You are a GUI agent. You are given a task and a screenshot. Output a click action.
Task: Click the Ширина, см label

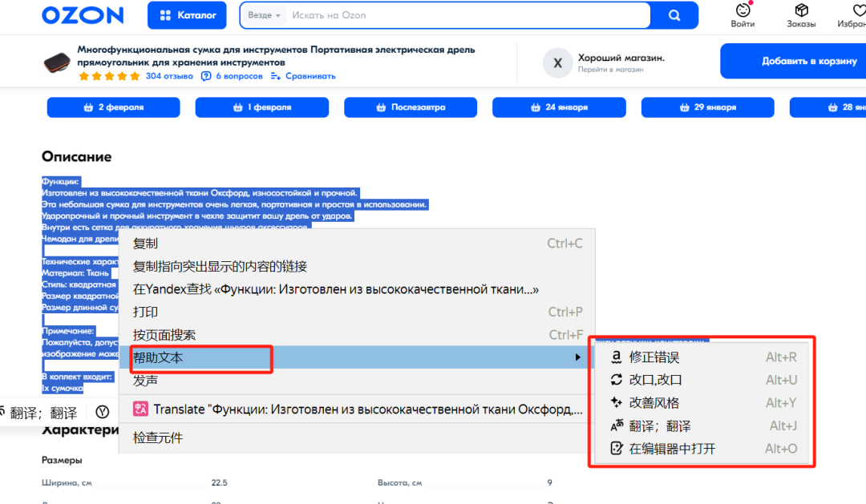coord(67,483)
